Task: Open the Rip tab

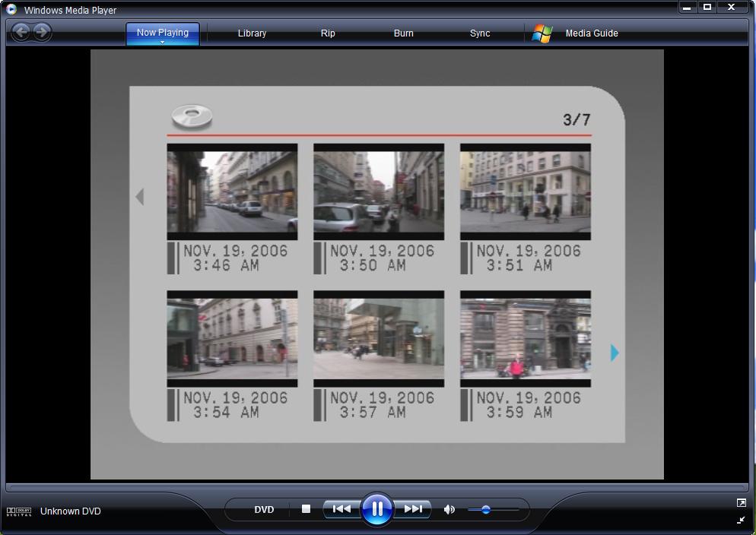Action: (328, 33)
